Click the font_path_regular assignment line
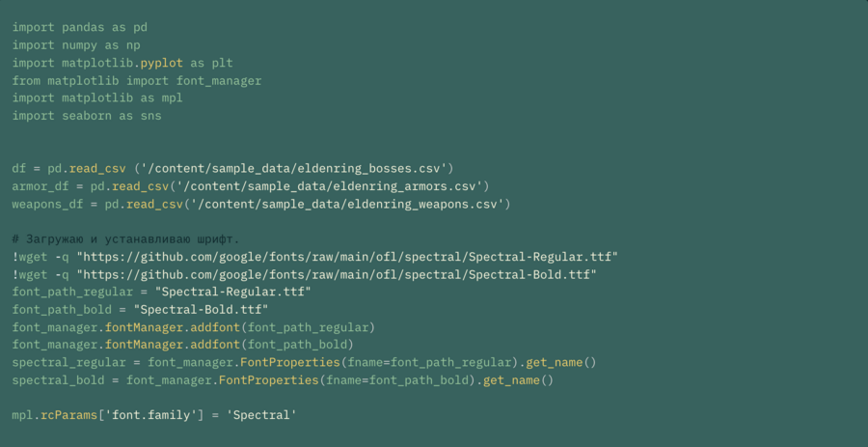The width and height of the screenshot is (868, 447). pyautogui.click(x=162, y=292)
